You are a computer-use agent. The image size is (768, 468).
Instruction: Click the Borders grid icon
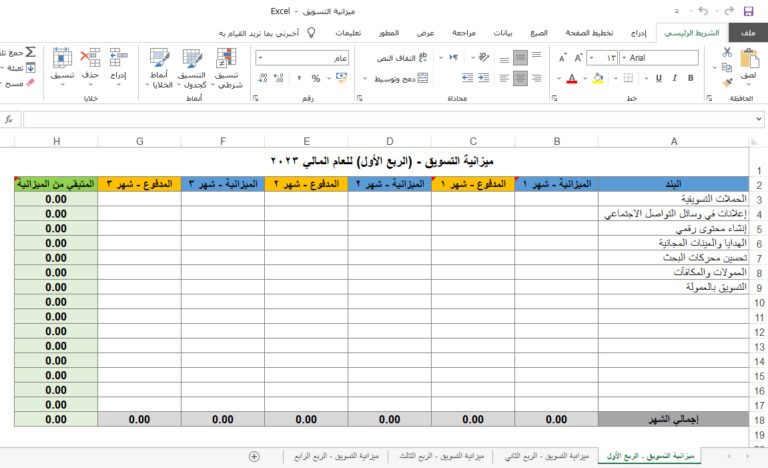pyautogui.click(x=628, y=78)
